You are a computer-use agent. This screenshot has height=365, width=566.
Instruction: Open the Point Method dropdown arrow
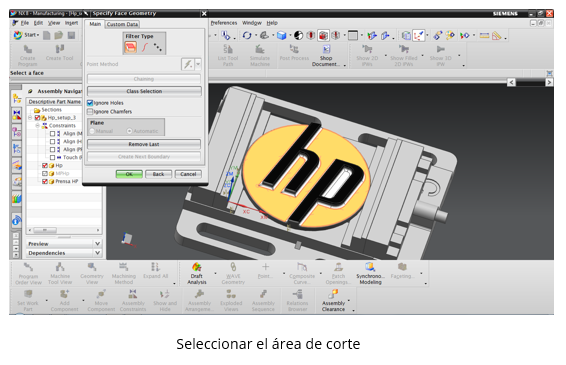pyautogui.click(x=198, y=64)
